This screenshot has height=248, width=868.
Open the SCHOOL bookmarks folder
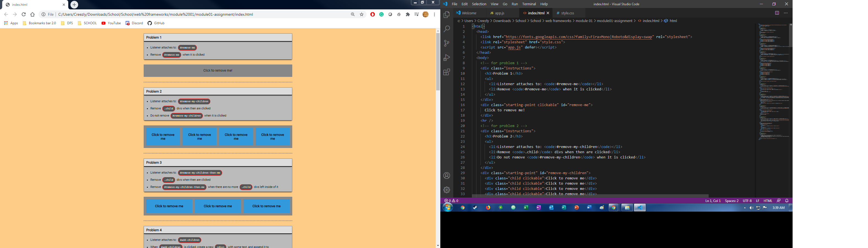87,23
